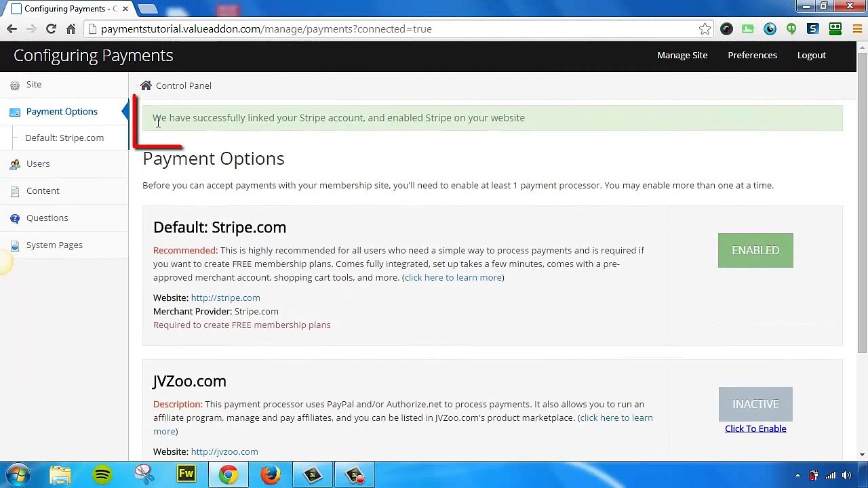Open Firefox from the taskbar

271,474
